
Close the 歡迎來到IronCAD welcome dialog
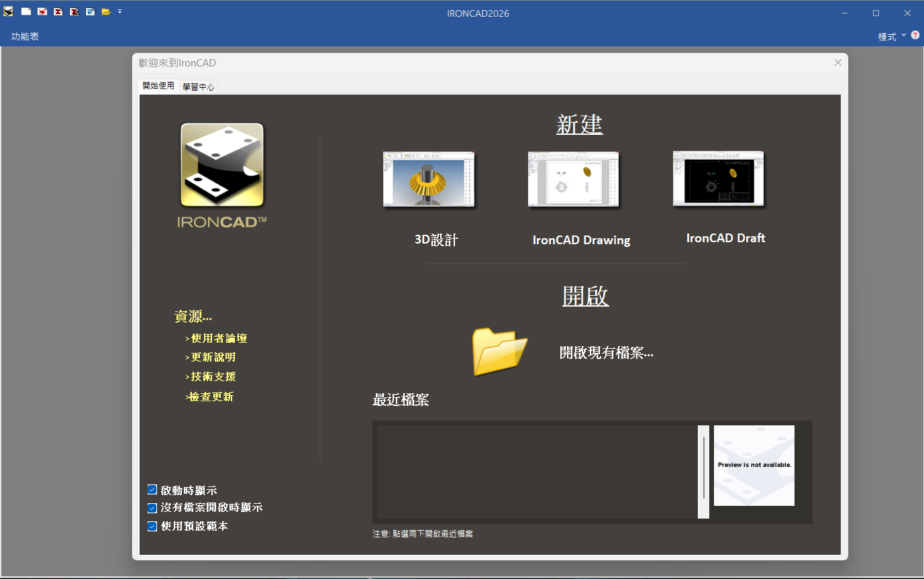click(838, 62)
